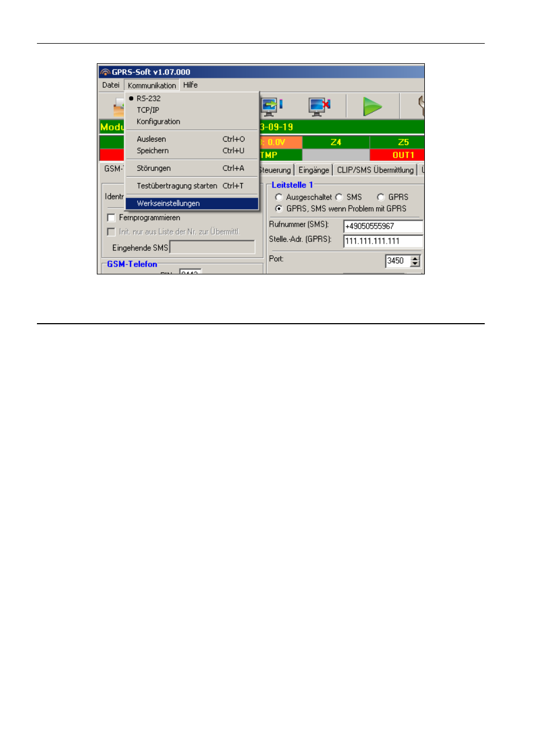The width and height of the screenshot is (534, 756).
Task: Click the Z4 status cell
Action: tap(336, 142)
